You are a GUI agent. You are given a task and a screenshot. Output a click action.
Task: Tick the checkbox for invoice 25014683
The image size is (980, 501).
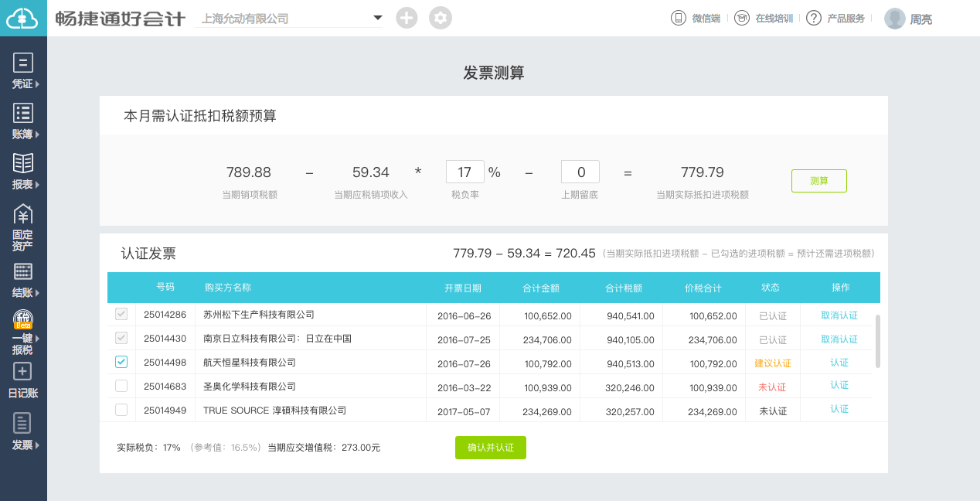[121, 386]
